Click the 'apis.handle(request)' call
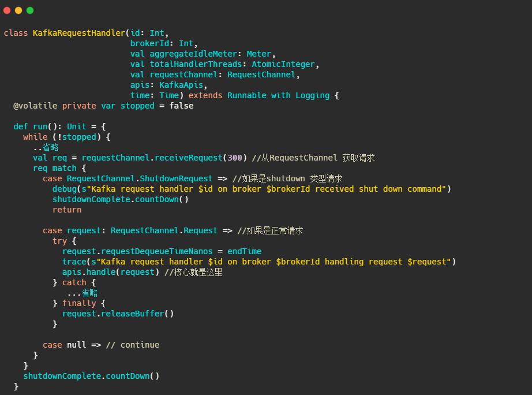 [x=111, y=273]
